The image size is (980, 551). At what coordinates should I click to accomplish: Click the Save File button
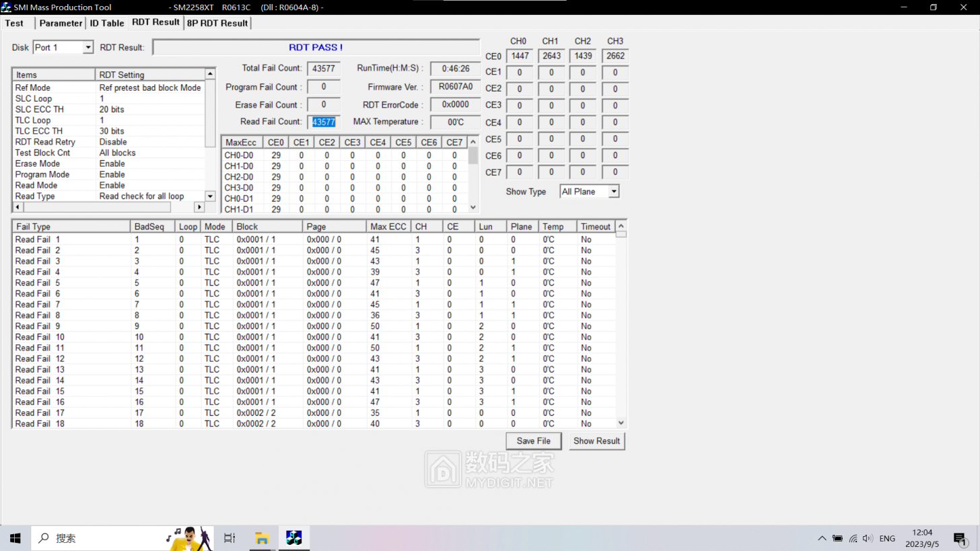534,441
